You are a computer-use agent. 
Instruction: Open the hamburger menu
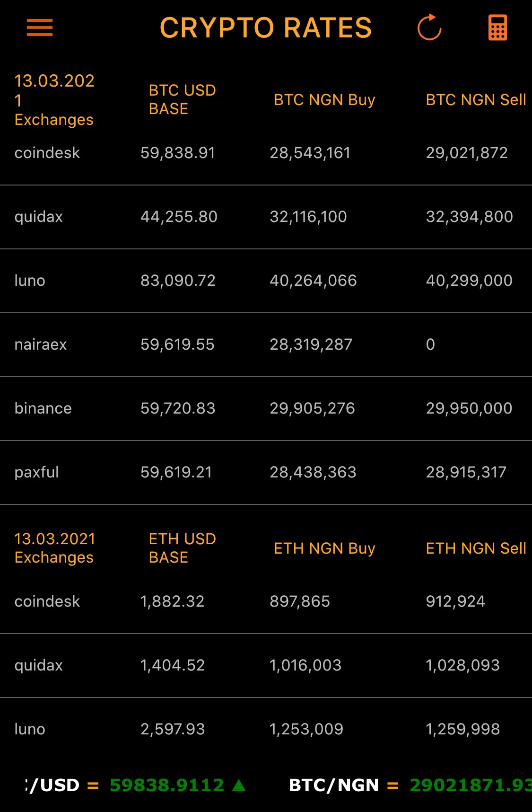click(40, 28)
